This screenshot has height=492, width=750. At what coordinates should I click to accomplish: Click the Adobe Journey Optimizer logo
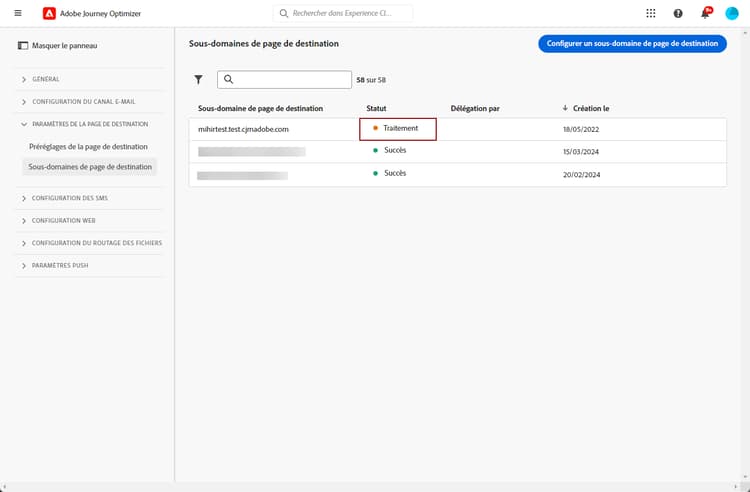50,14
